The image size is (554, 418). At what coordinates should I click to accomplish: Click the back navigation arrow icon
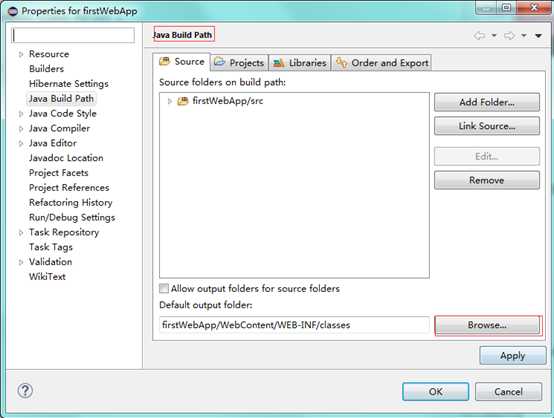[479, 35]
